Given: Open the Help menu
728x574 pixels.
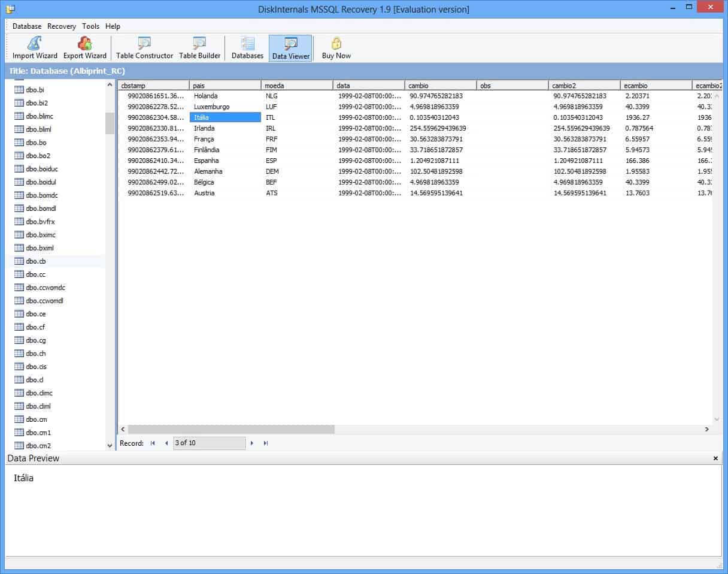Looking at the screenshot, I should tap(113, 26).
